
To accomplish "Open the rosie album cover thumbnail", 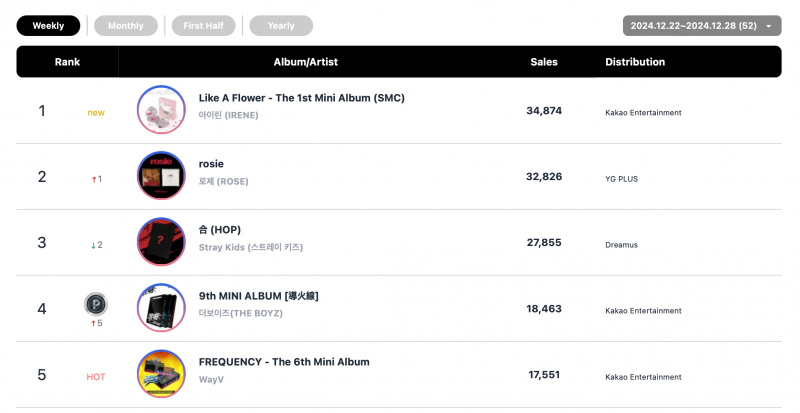I will point(161,176).
